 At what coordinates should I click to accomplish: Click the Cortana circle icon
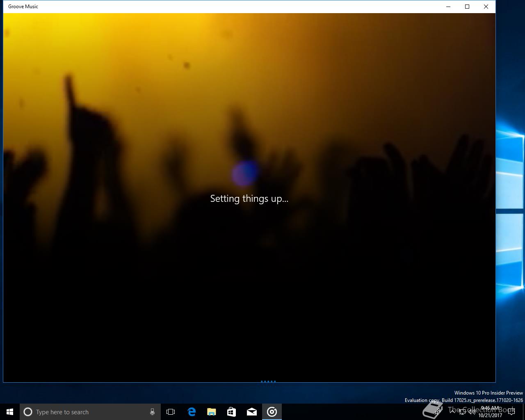coord(28,412)
